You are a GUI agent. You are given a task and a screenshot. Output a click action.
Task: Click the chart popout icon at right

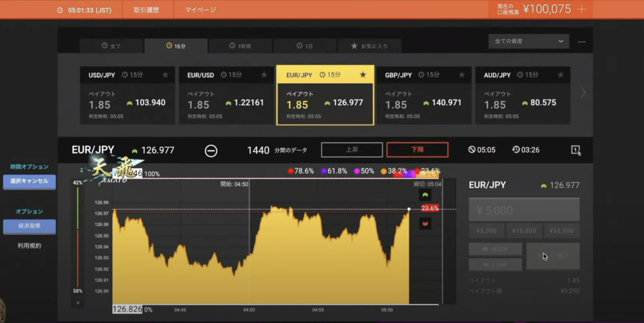[576, 150]
